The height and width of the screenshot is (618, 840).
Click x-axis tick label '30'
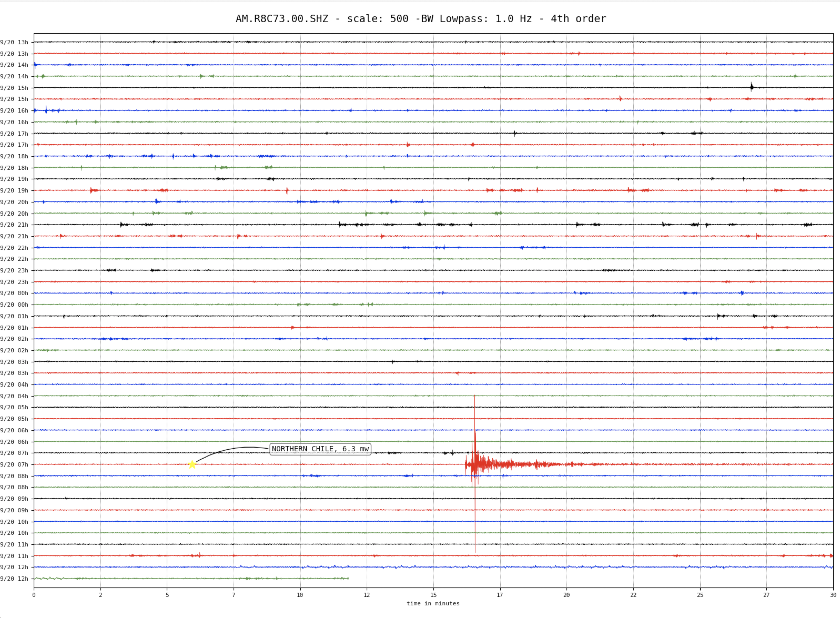(x=833, y=595)
